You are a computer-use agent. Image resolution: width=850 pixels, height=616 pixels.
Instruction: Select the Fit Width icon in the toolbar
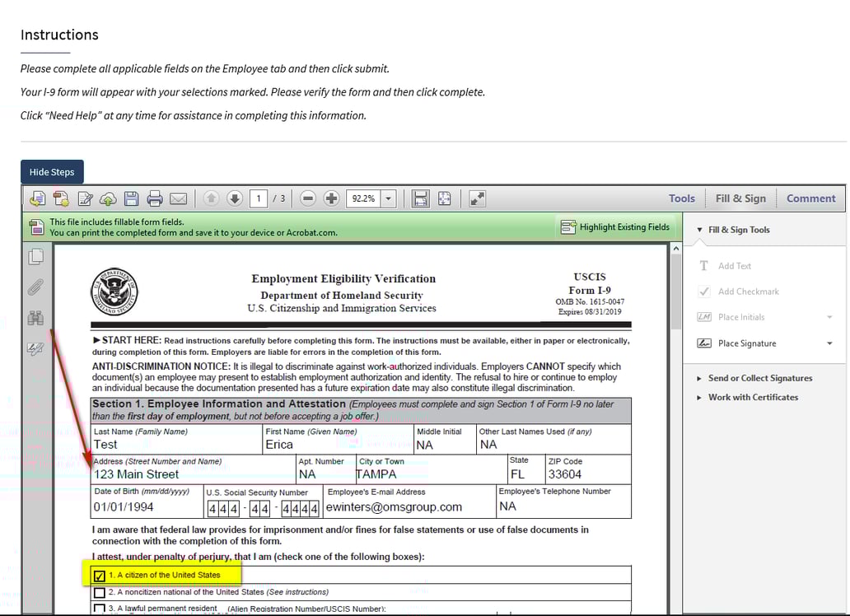pyautogui.click(x=421, y=198)
